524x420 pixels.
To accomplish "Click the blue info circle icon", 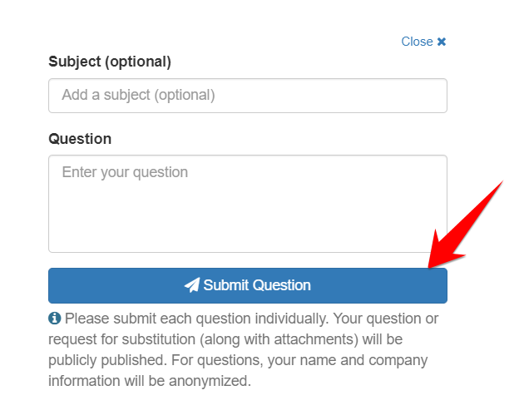I will pyautogui.click(x=55, y=319).
